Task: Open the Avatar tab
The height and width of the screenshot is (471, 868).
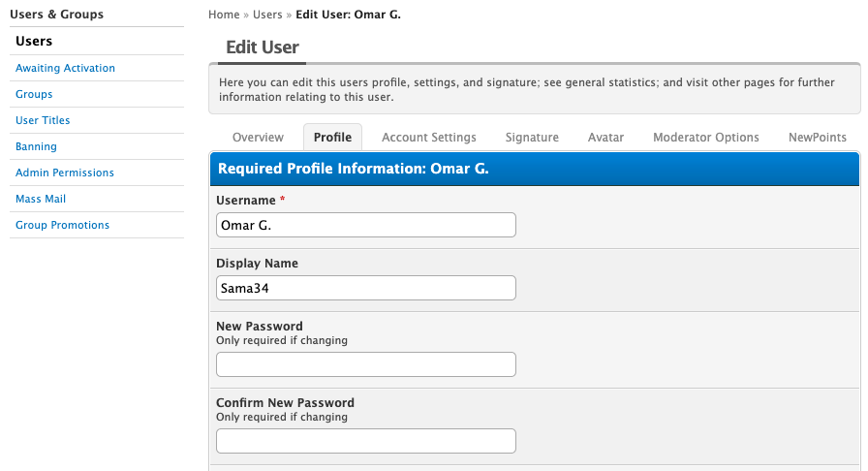Action: tap(605, 138)
